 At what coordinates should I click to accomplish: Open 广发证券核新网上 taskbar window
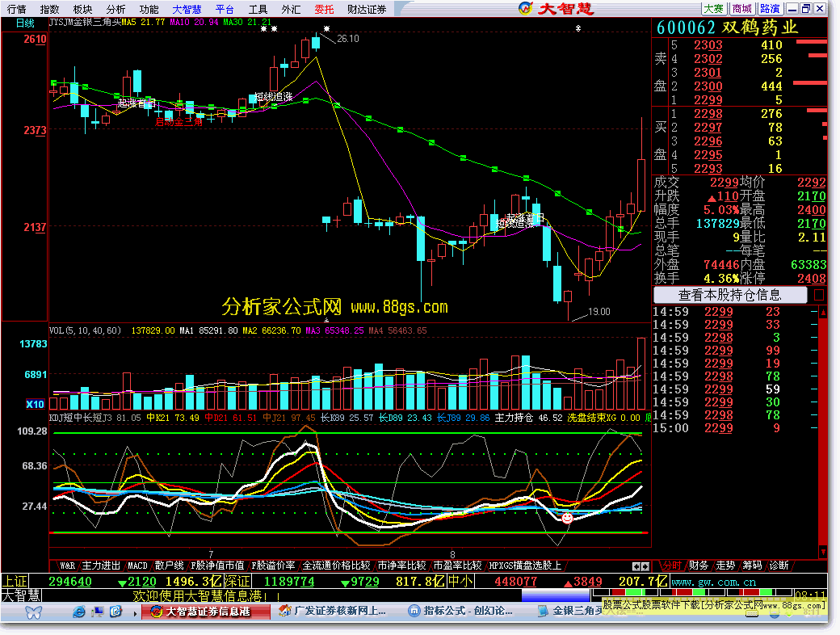[334, 612]
